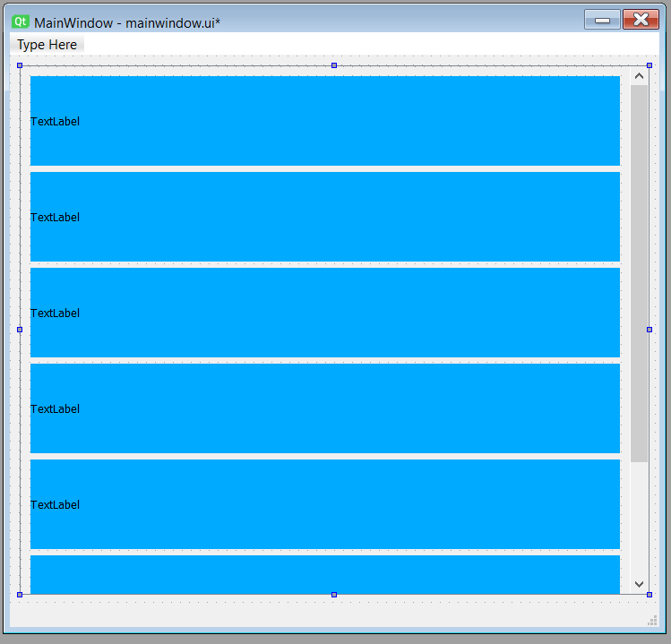Click the bottom-left corner selection handle
Image resolution: width=671 pixels, height=644 pixels.
[20, 595]
